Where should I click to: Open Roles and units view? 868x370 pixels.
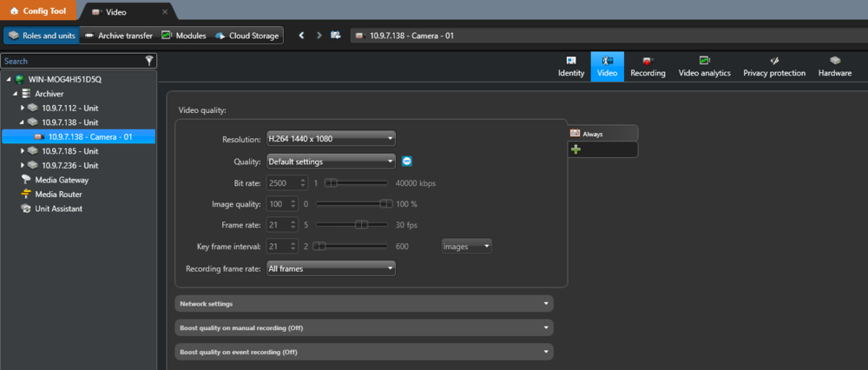click(42, 36)
